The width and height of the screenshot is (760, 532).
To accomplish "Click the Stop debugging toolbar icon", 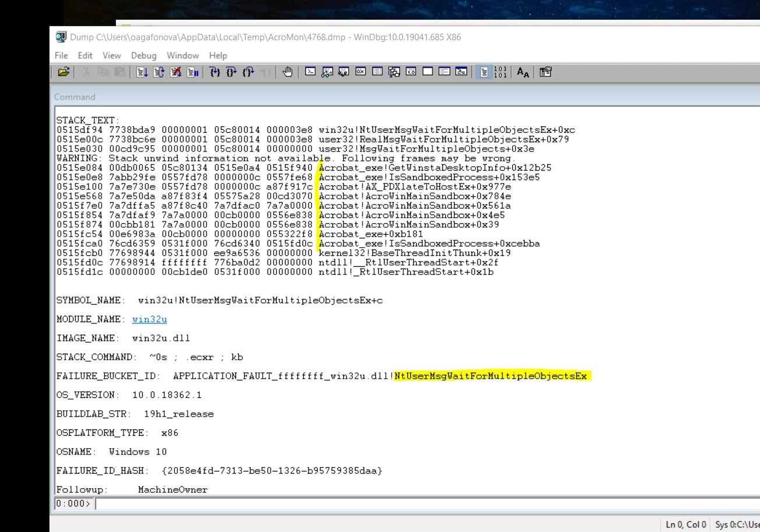I will [175, 72].
